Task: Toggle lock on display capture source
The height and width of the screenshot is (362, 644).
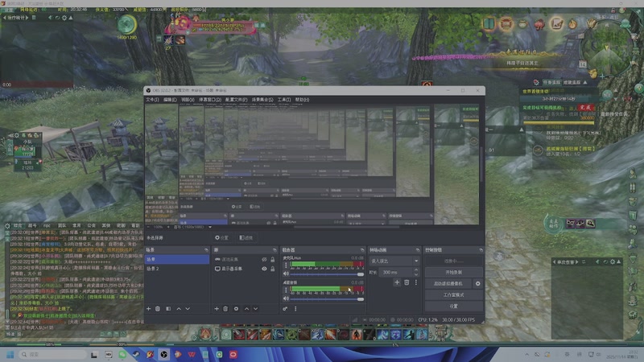Action: coord(272,269)
